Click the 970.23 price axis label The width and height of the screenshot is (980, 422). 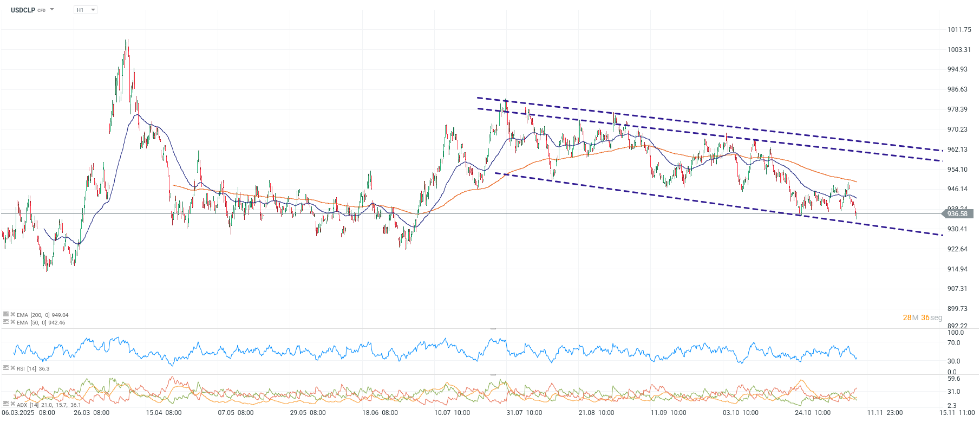click(957, 129)
